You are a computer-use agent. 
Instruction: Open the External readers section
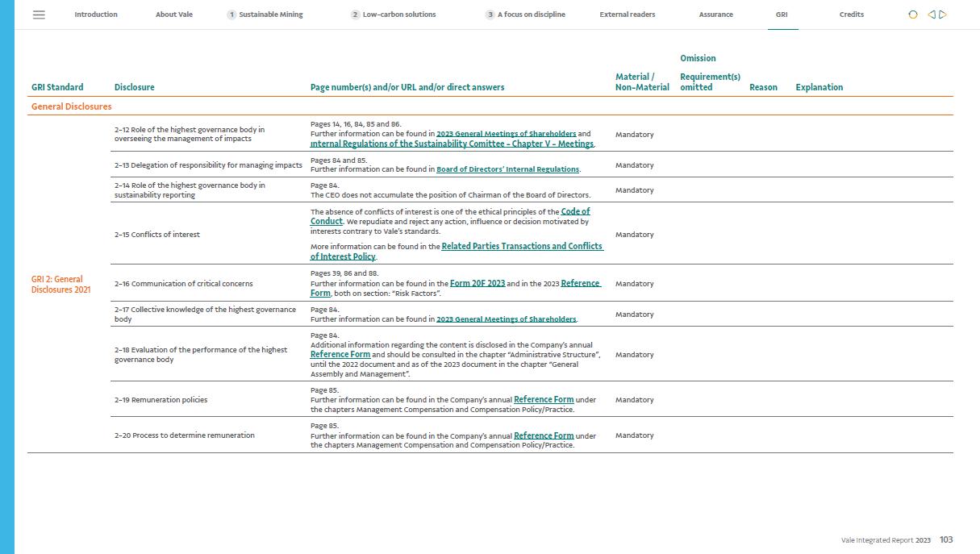pos(627,15)
